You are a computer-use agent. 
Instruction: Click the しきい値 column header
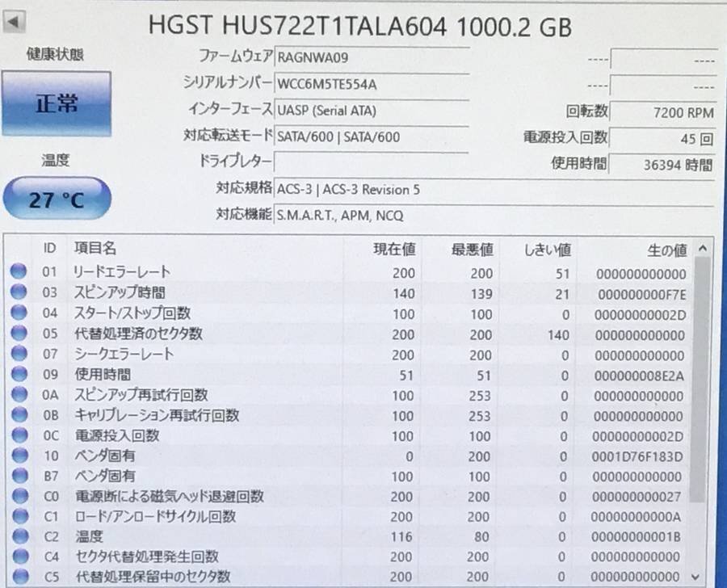pyautogui.click(x=548, y=250)
